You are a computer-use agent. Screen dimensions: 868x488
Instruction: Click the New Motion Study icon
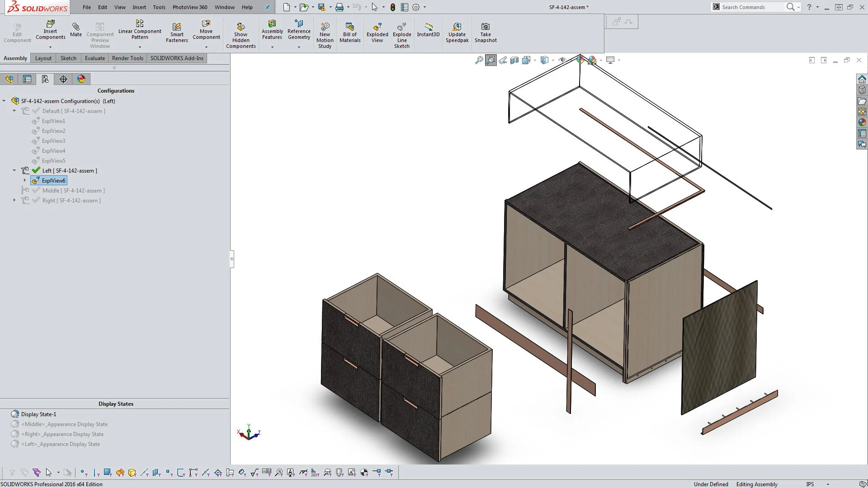point(325,27)
